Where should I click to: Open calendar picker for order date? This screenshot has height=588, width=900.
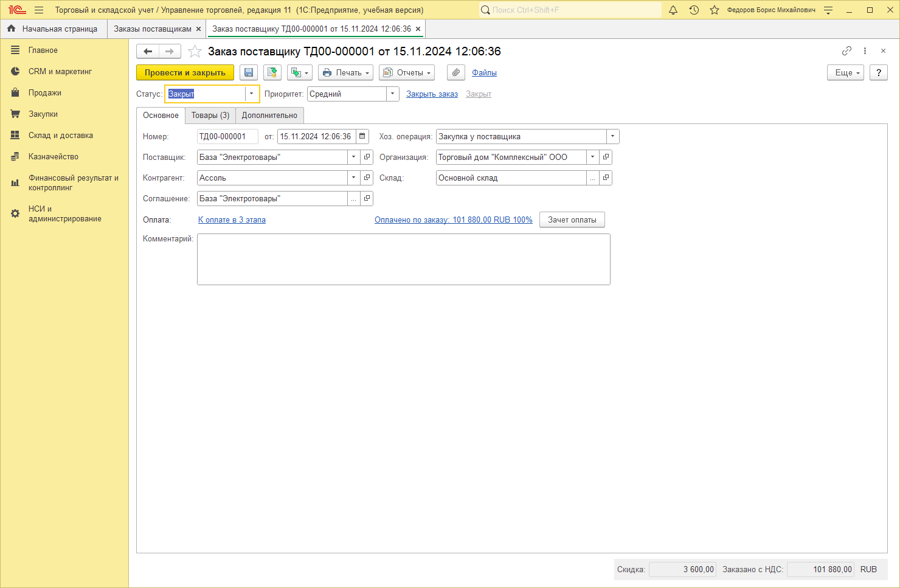362,136
